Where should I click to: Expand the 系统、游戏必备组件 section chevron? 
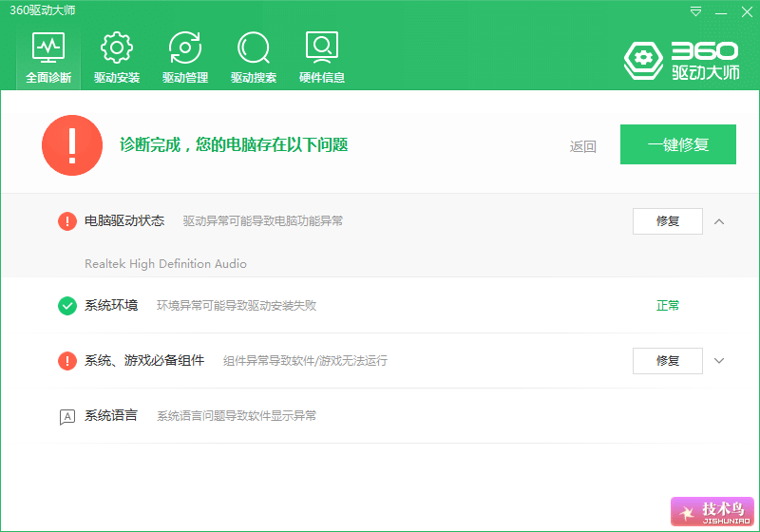coord(719,360)
